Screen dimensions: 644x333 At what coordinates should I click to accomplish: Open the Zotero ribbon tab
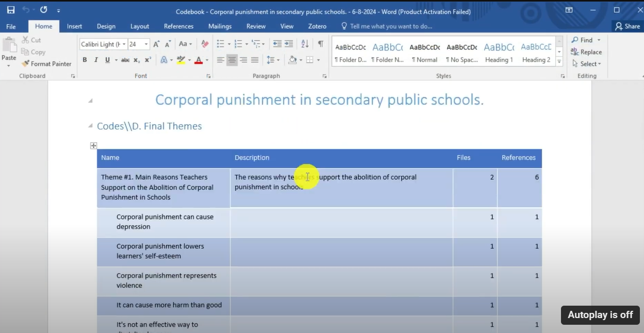click(317, 26)
